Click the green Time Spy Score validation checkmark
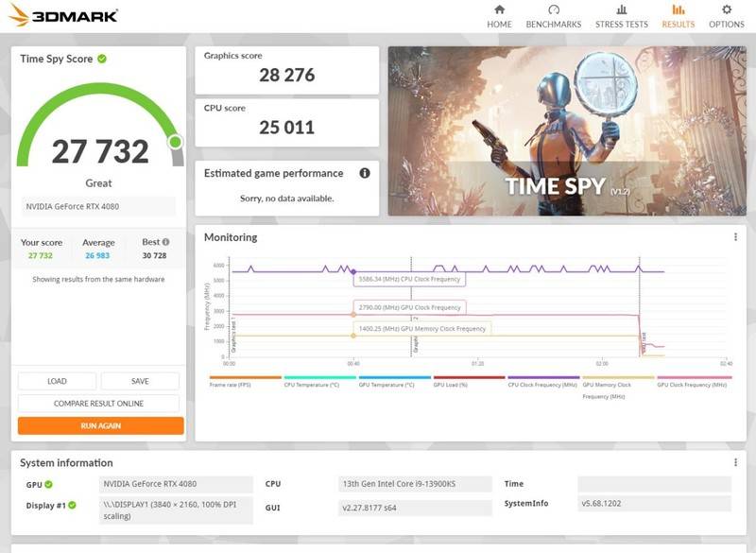This screenshot has width=756, height=553. [102, 59]
